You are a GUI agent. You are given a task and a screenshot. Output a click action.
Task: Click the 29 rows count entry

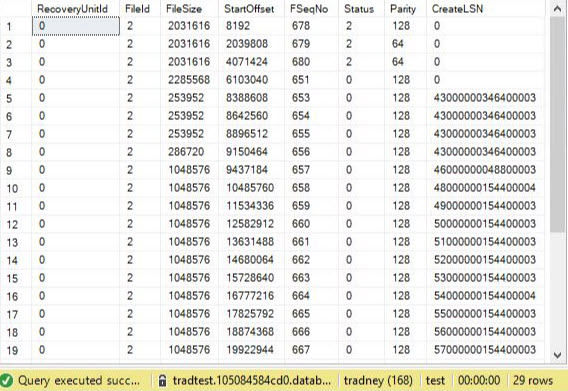pos(533,380)
